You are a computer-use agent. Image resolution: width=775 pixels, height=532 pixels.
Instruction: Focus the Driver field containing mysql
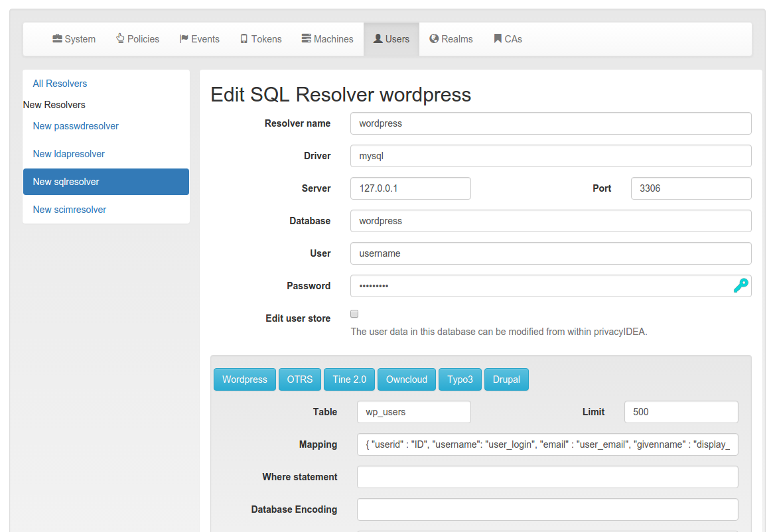pyautogui.click(x=551, y=156)
